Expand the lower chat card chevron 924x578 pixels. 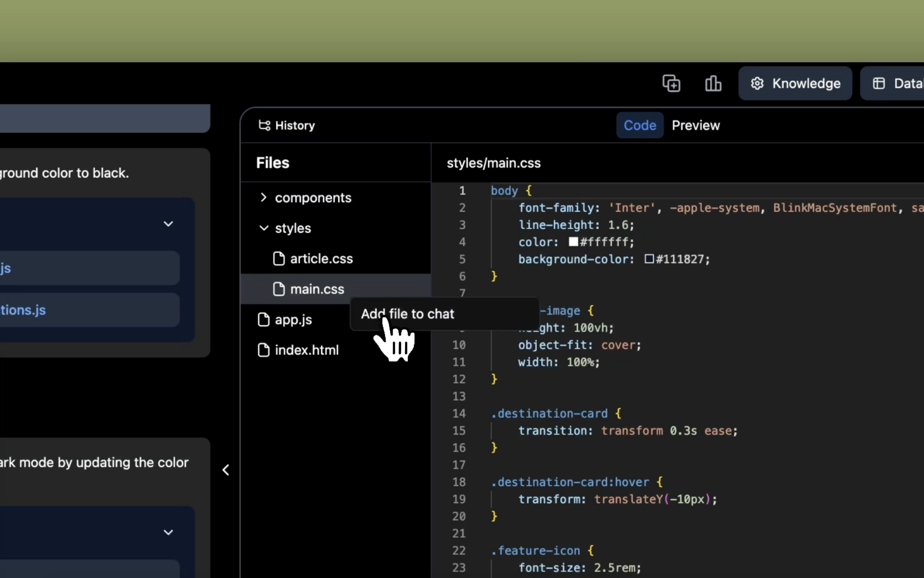click(168, 532)
